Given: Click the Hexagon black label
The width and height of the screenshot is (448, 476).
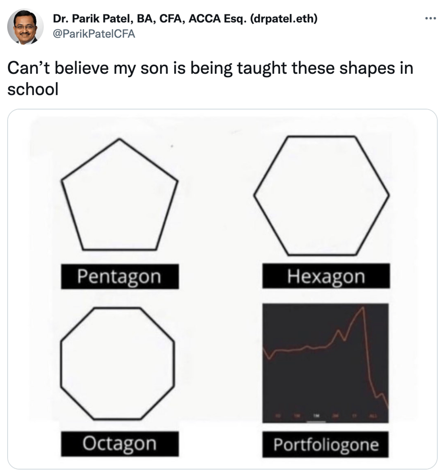Looking at the screenshot, I should pyautogui.click(x=326, y=276).
